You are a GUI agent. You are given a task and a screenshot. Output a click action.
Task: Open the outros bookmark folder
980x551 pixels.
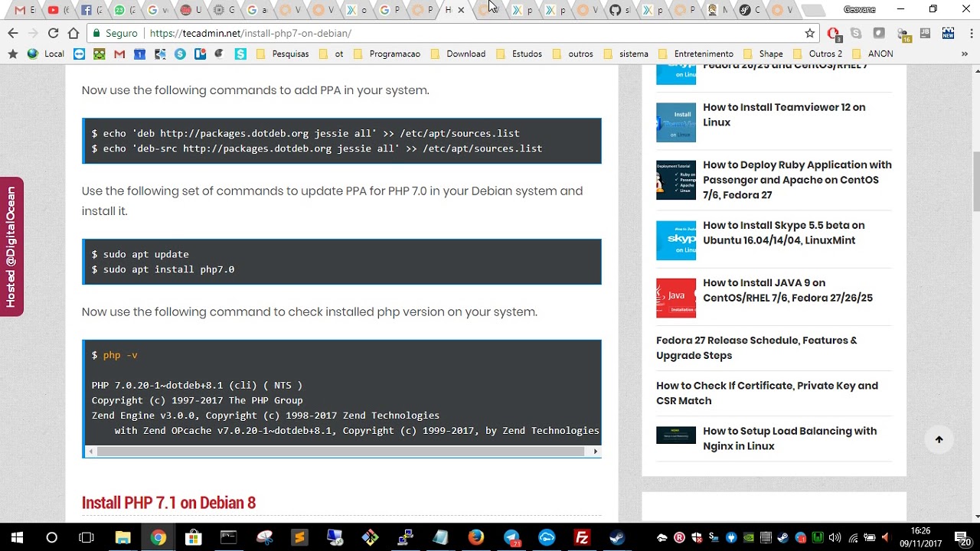[x=573, y=54]
